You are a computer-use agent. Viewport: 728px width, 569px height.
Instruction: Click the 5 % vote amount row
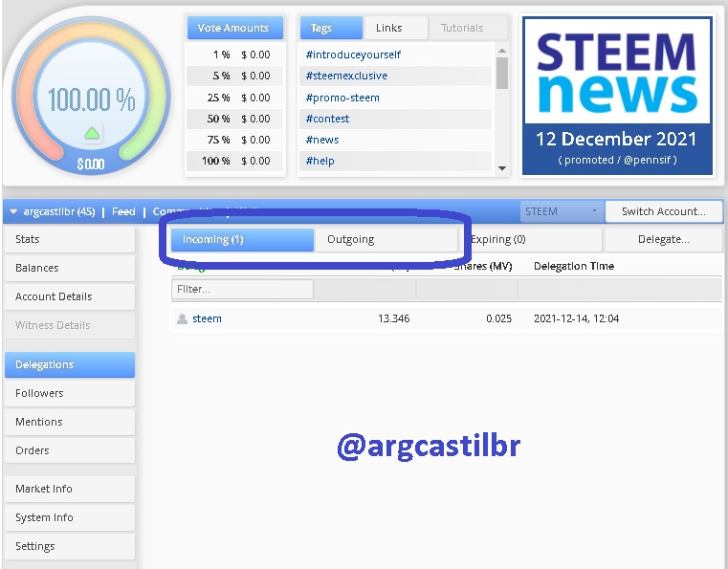(x=235, y=76)
